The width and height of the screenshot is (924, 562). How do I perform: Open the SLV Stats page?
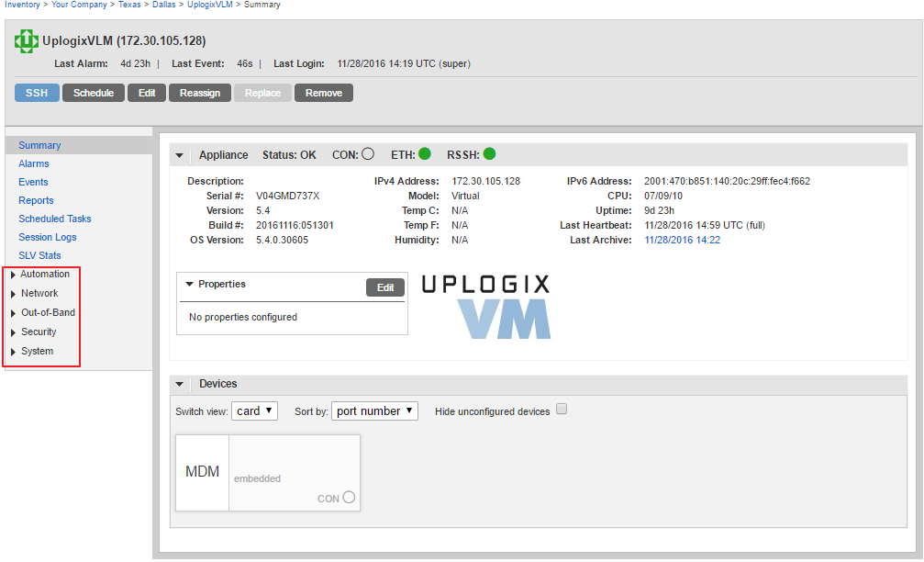[x=41, y=255]
